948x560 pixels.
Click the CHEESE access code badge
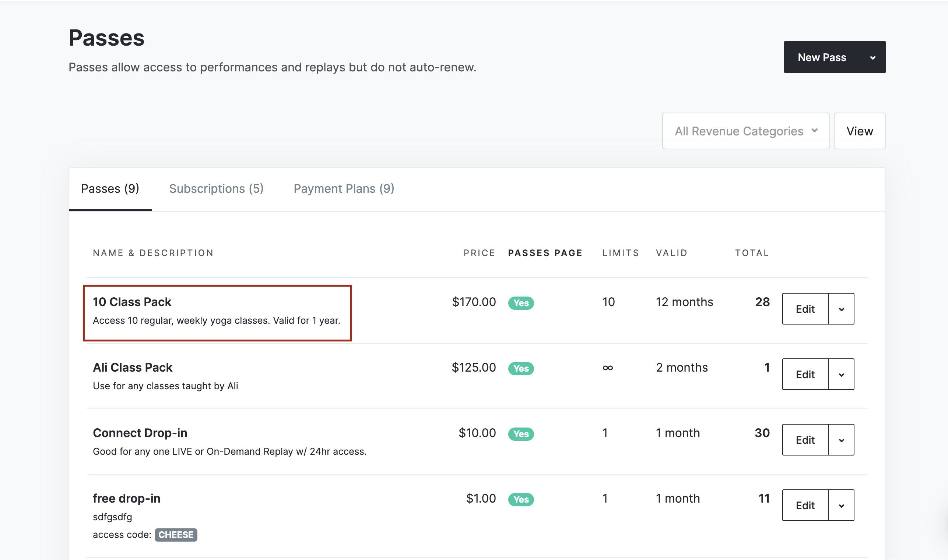pos(176,535)
